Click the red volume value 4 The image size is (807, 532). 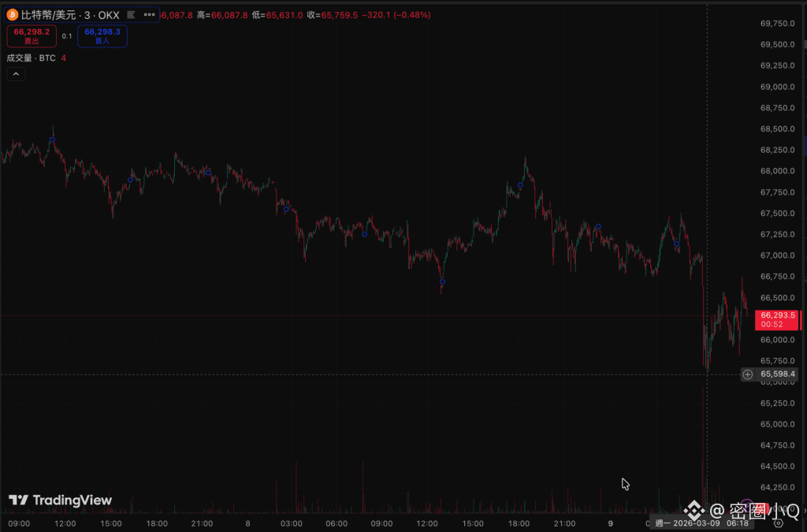click(x=63, y=58)
